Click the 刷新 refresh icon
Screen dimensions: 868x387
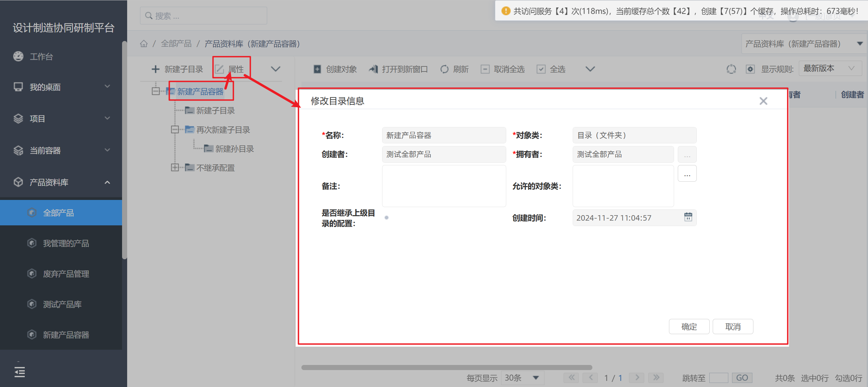click(x=444, y=69)
